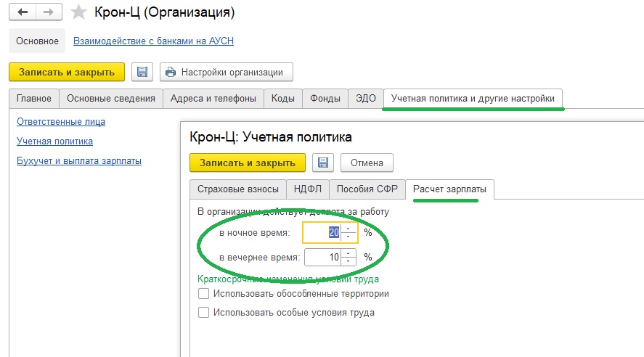Decrease в вечернее время percent value
The image size is (644, 357).
pyautogui.click(x=349, y=261)
